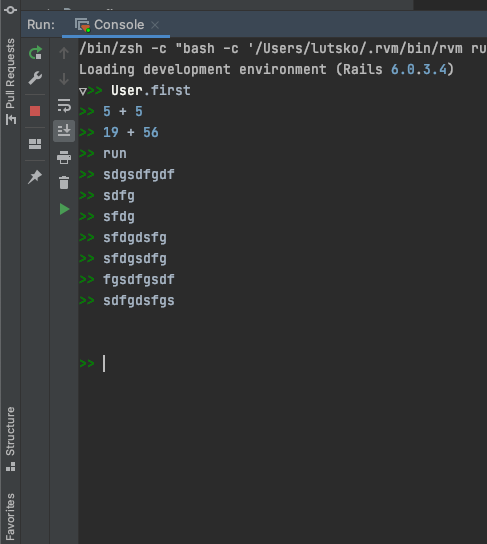The image size is (487, 544).
Task: Stop the running console process
Action: click(x=35, y=111)
